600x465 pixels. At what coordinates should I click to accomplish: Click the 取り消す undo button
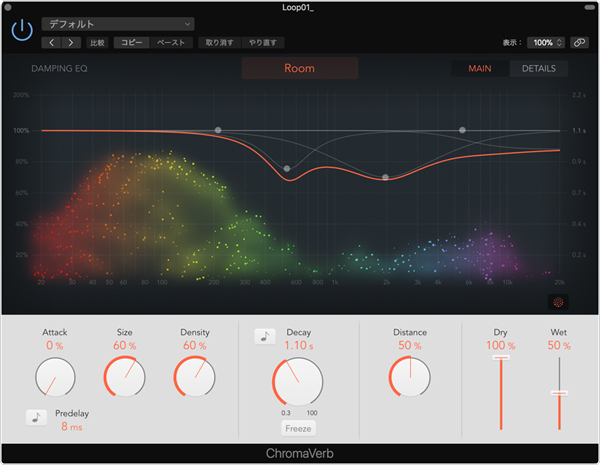pos(220,42)
